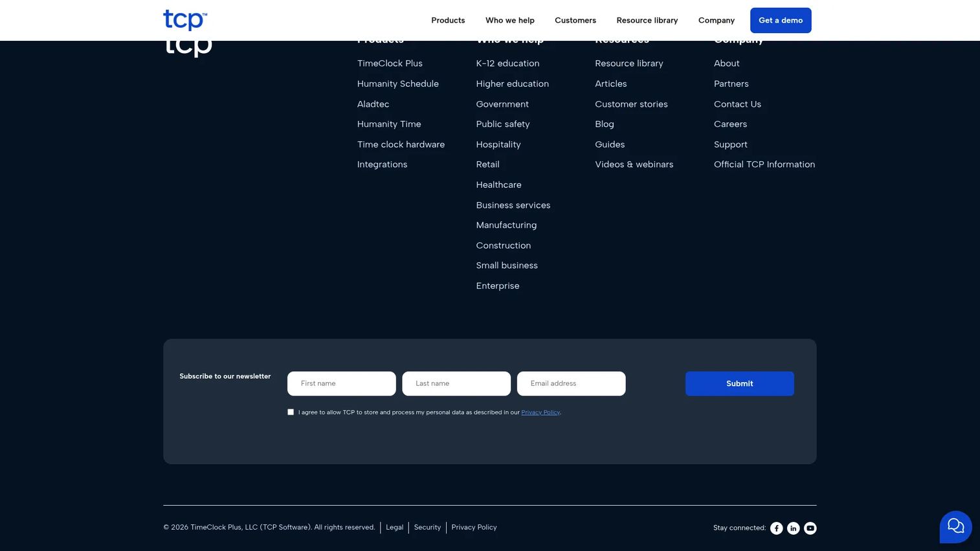Screen dimensions: 980x551
Task: Focus the Last name field
Action: click(456, 383)
